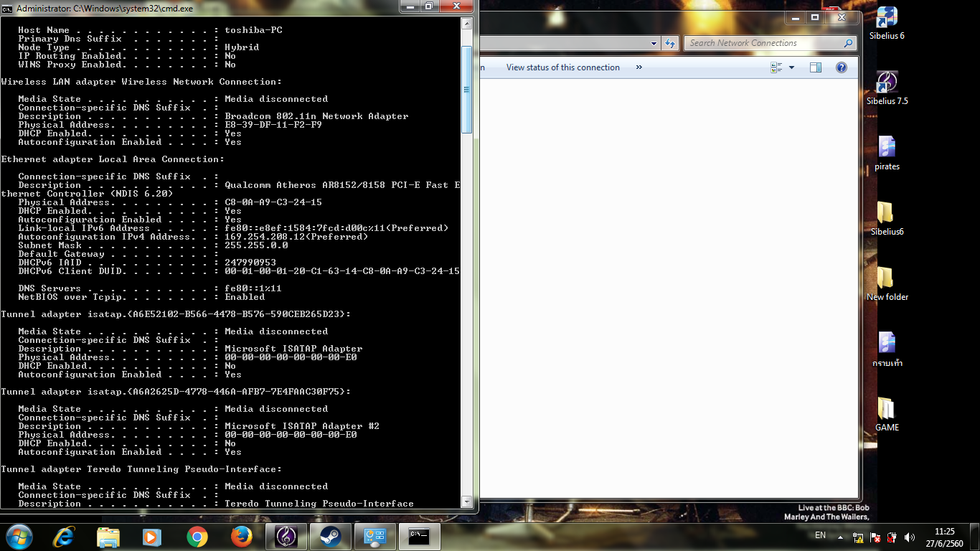Open the Sibelius 6 desktop shortcut
The width and height of the screenshot is (980, 551).
point(887,24)
